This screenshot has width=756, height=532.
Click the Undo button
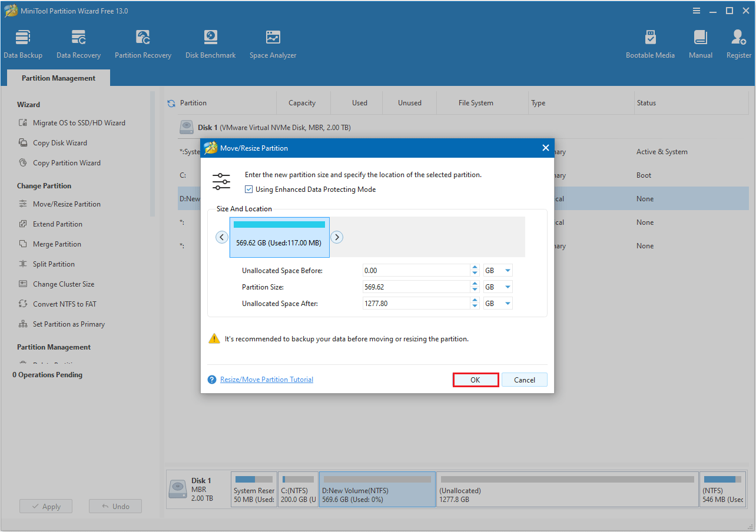click(x=115, y=507)
